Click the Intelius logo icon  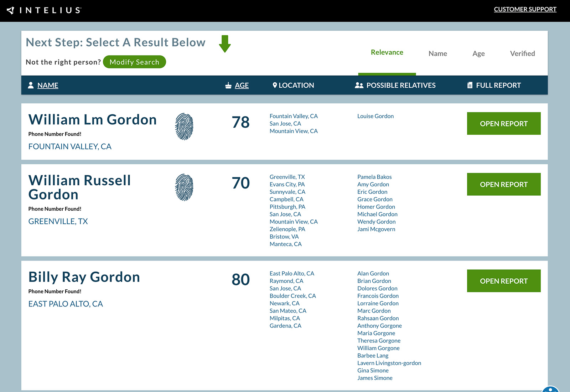point(11,10)
